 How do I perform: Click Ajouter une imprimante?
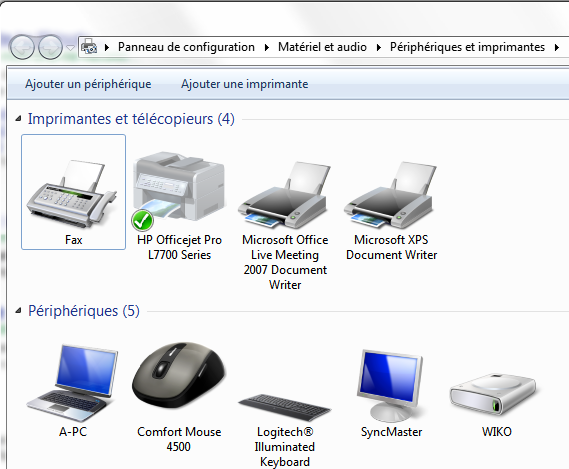click(245, 84)
